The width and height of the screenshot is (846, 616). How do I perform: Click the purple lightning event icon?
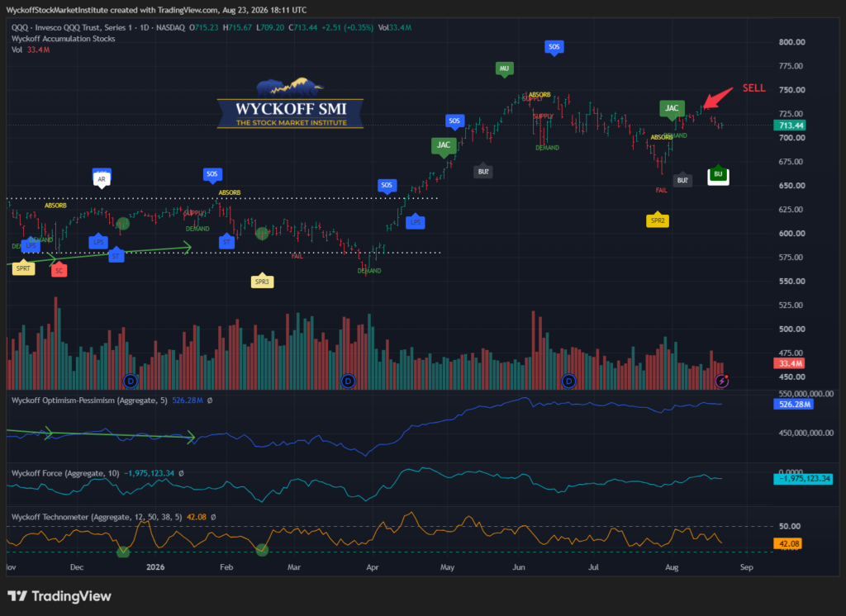pyautogui.click(x=722, y=381)
